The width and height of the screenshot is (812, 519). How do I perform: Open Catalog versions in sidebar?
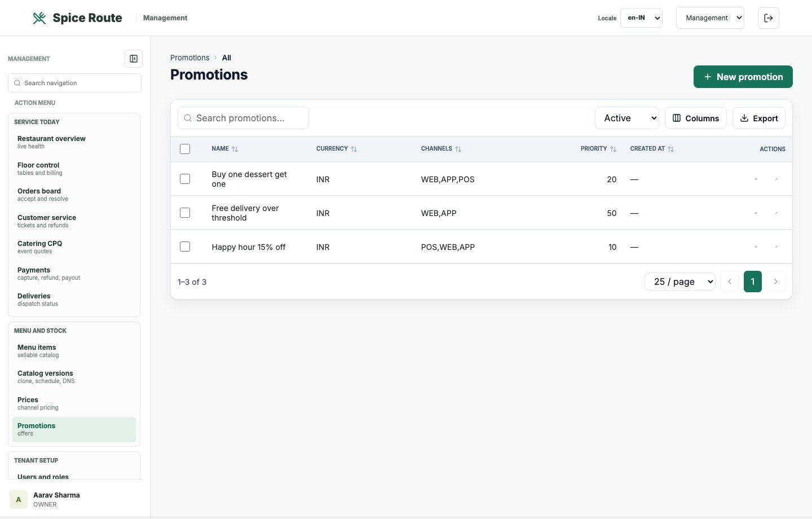click(74, 377)
